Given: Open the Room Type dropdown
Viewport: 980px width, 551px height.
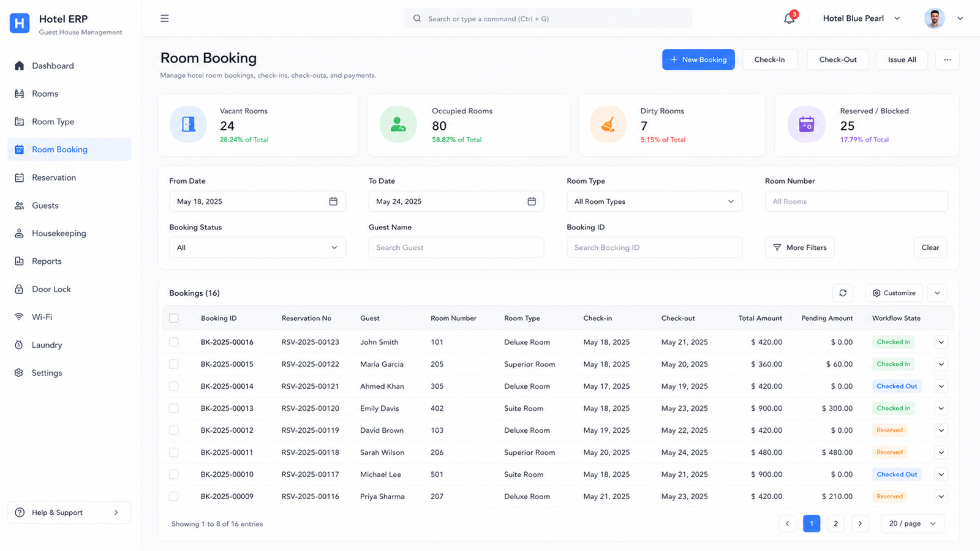Looking at the screenshot, I should [654, 201].
